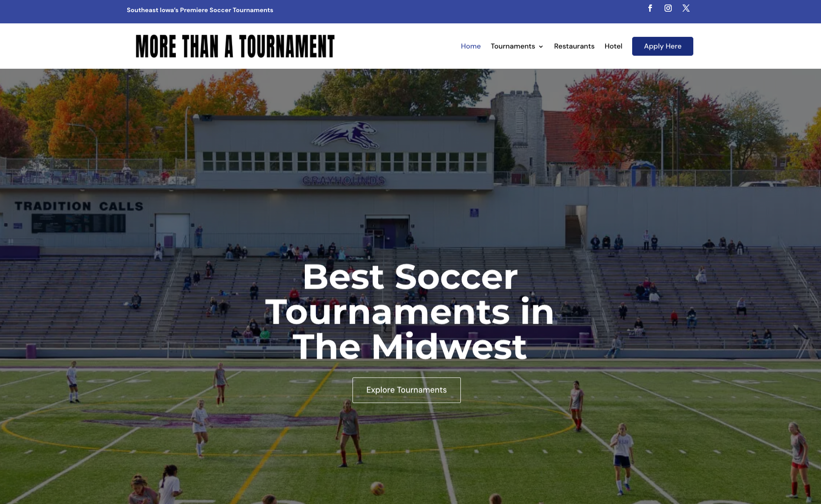Viewport: 821px width, 504px height.
Task: Click the Southeast Iowa's Premiere Soccer Tournaments tagline
Action: click(200, 10)
